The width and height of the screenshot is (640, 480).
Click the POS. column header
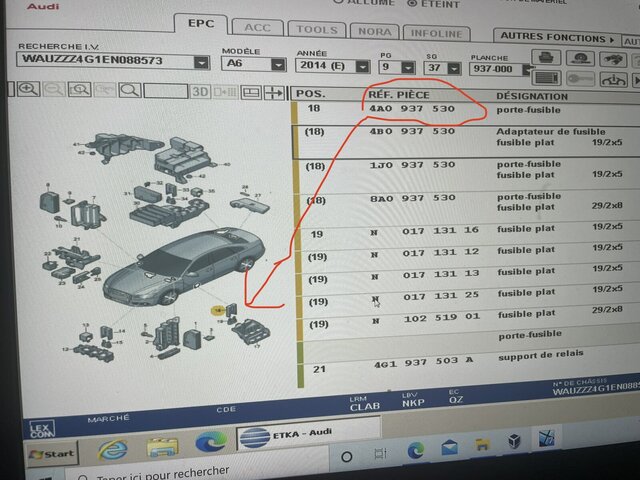[310, 94]
